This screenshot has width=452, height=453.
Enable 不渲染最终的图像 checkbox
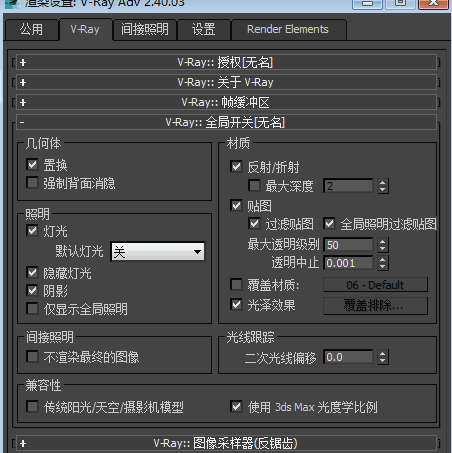(32, 356)
